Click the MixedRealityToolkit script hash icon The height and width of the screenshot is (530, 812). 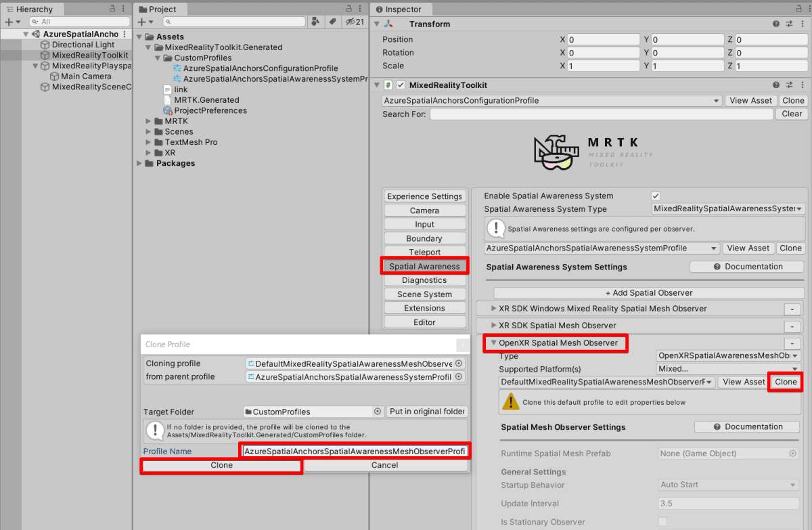[388, 85]
